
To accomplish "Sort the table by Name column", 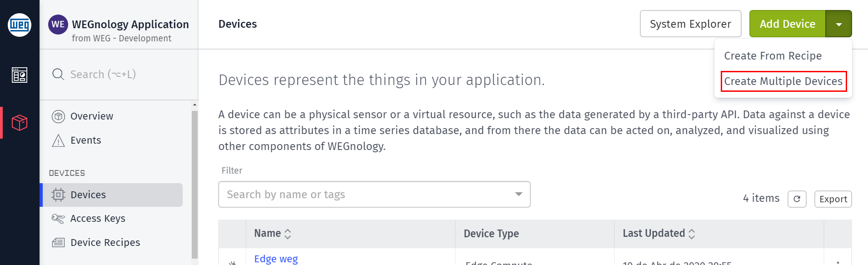I will [273, 234].
